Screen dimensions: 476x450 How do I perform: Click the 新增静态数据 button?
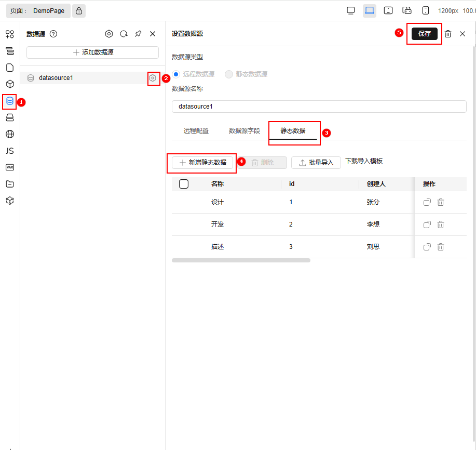(202, 163)
